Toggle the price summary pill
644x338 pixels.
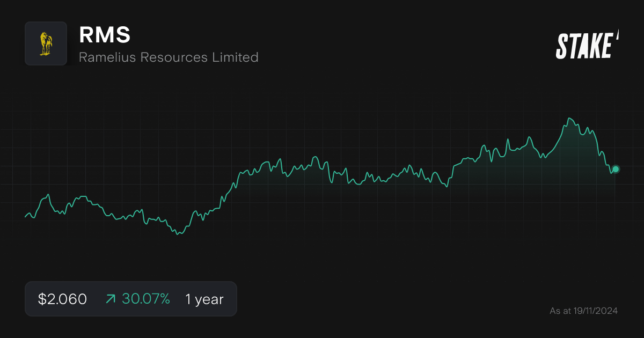pos(131,299)
